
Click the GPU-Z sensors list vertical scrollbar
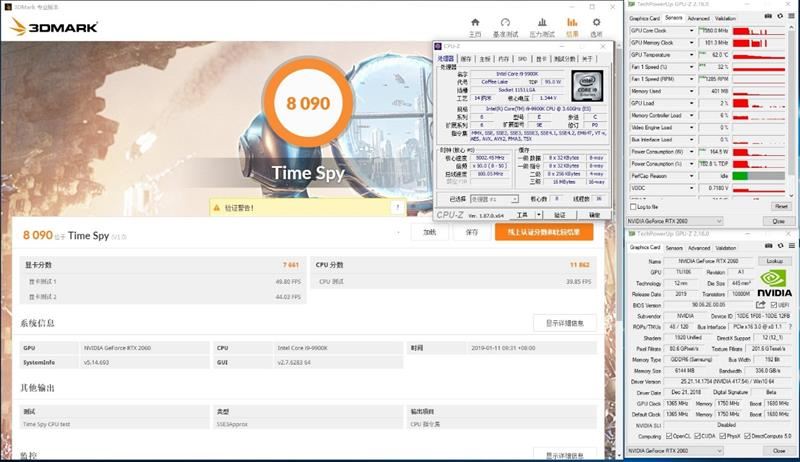[x=791, y=110]
